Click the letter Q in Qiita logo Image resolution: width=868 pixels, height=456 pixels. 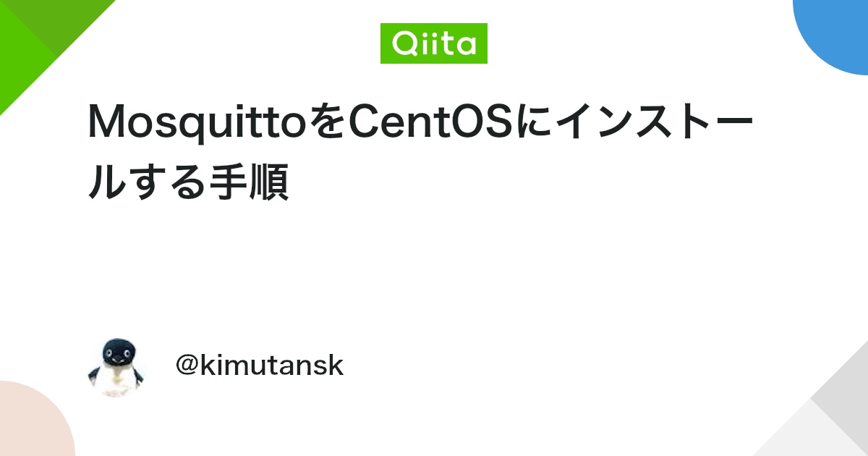pyautogui.click(x=404, y=45)
